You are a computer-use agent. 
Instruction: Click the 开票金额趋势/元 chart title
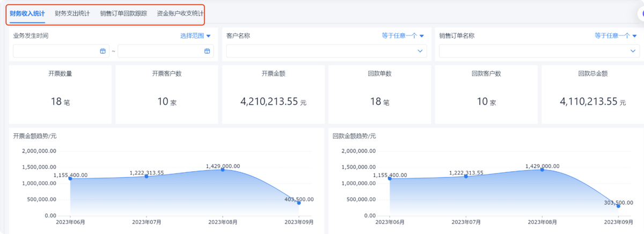(35, 136)
